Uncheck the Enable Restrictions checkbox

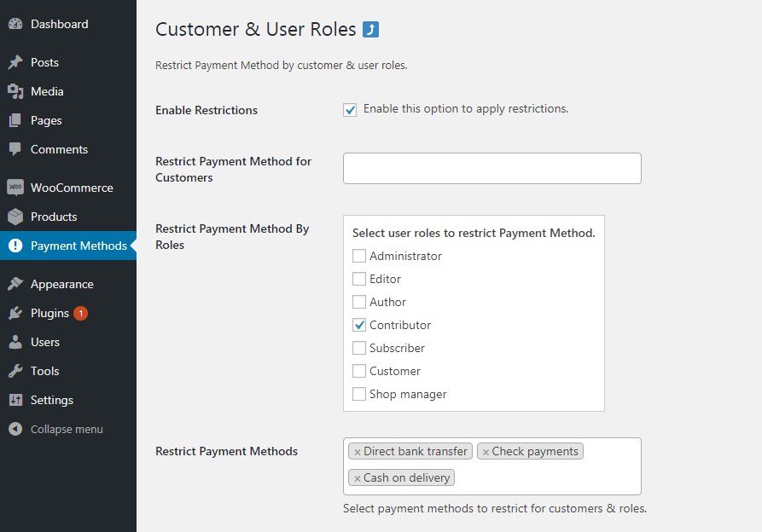click(x=350, y=110)
